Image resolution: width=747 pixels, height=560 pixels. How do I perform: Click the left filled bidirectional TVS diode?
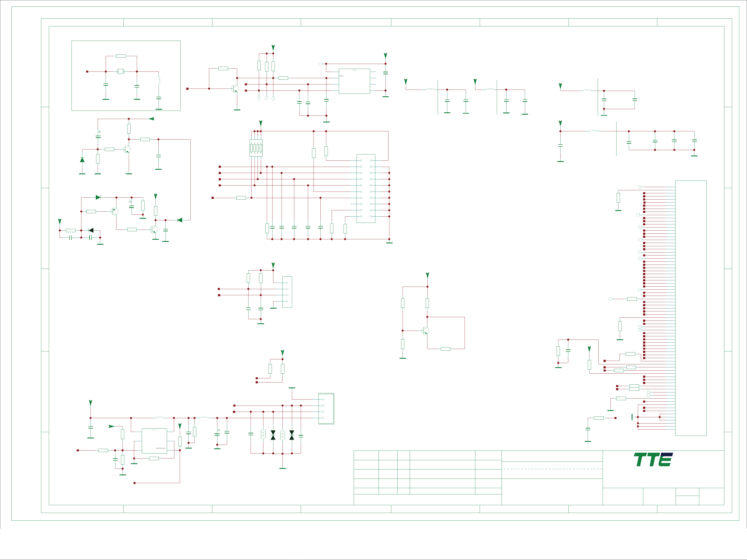273,435
